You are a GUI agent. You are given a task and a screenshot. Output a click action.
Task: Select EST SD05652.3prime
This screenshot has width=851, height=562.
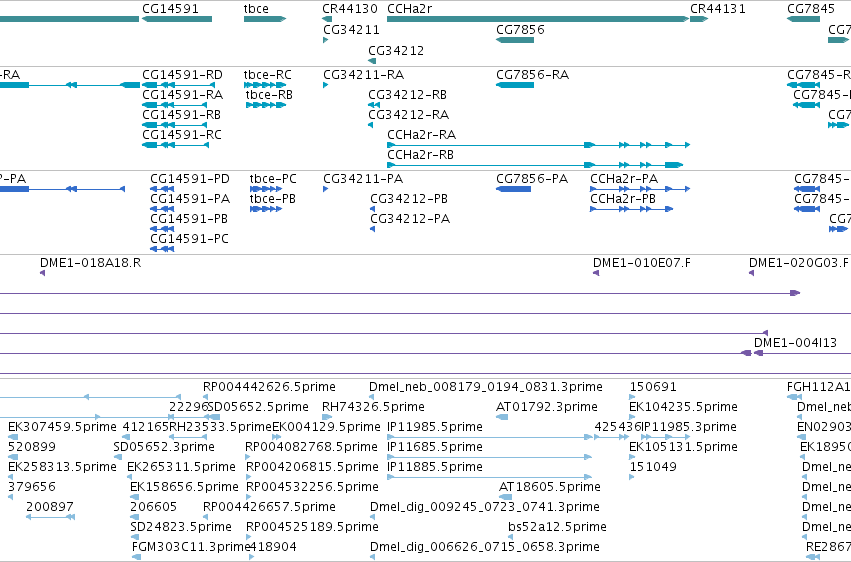[164, 447]
